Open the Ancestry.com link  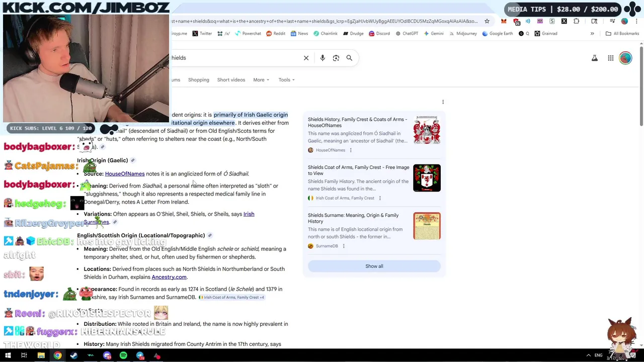click(169, 277)
